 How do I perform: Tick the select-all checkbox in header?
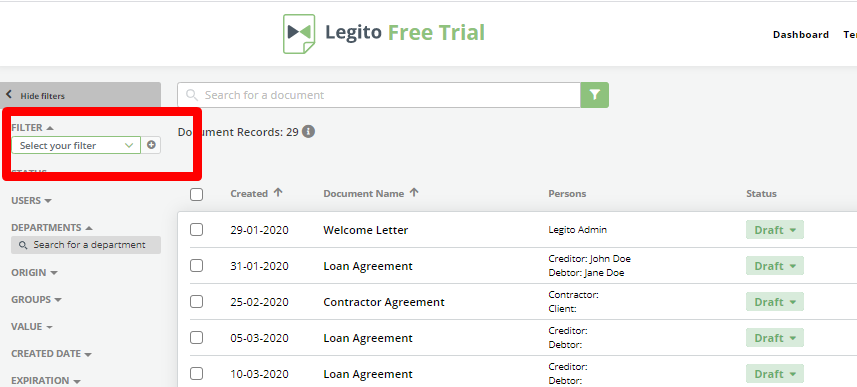coord(197,194)
